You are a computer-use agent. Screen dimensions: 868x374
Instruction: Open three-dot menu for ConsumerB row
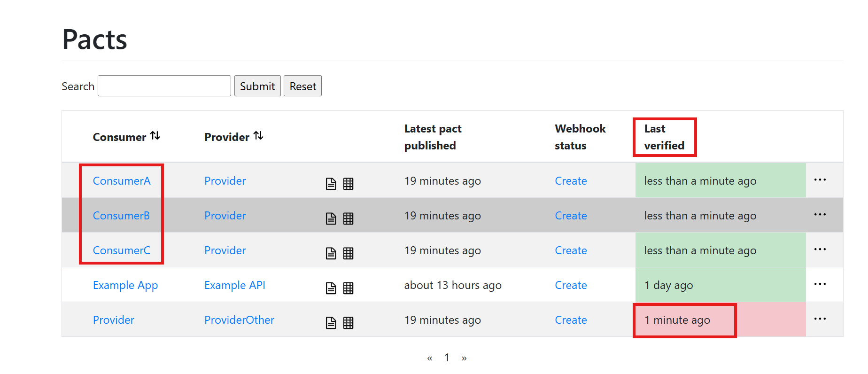(820, 215)
